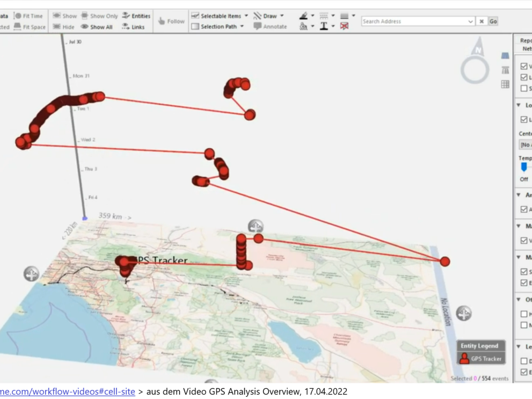The height and width of the screenshot is (399, 532).
Task: Click the Show All eye icon
Action: coord(97,27)
